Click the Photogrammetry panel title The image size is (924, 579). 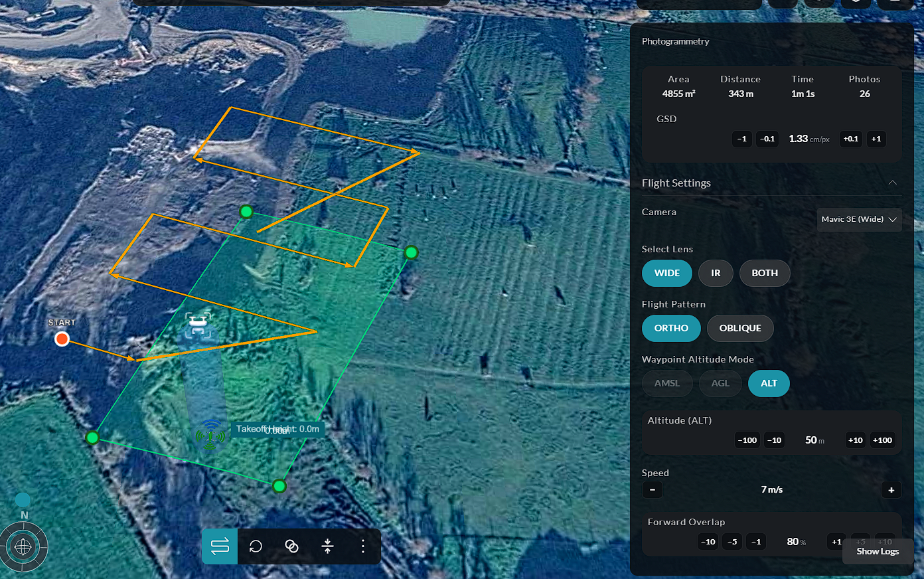click(x=675, y=41)
